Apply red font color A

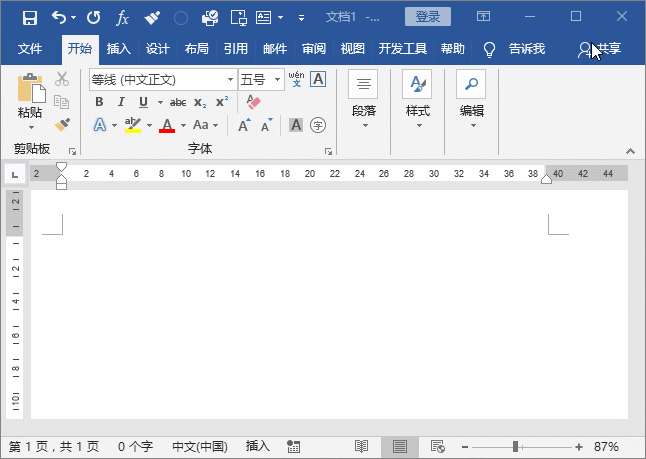(167, 125)
